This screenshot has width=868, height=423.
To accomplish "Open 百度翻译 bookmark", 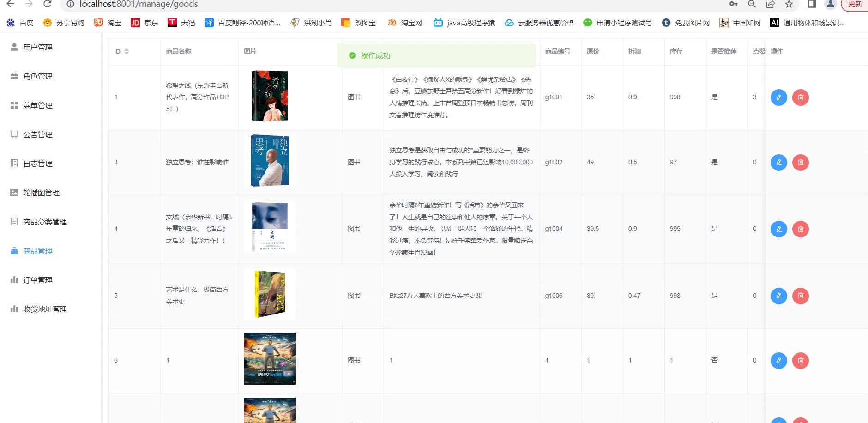I will pos(242,23).
